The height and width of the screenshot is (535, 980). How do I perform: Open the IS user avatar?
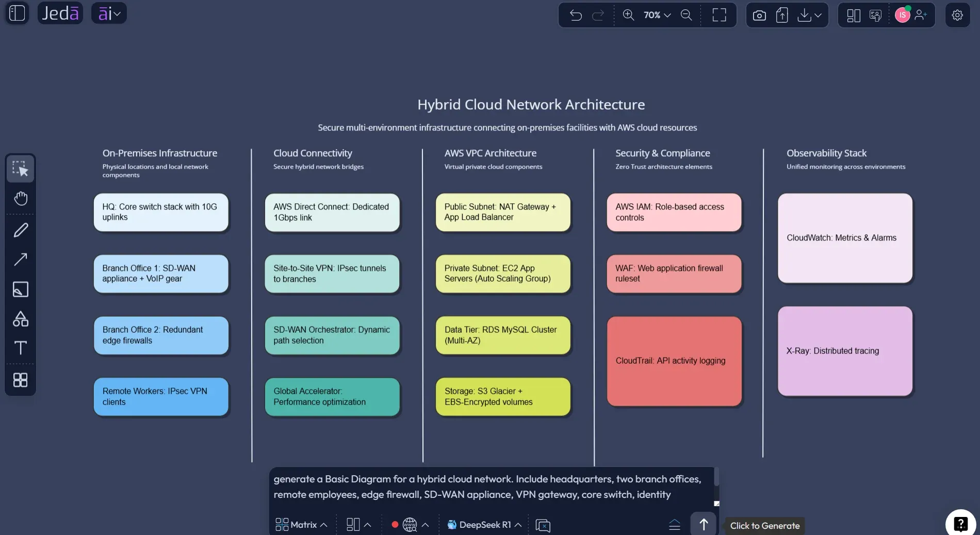(902, 15)
